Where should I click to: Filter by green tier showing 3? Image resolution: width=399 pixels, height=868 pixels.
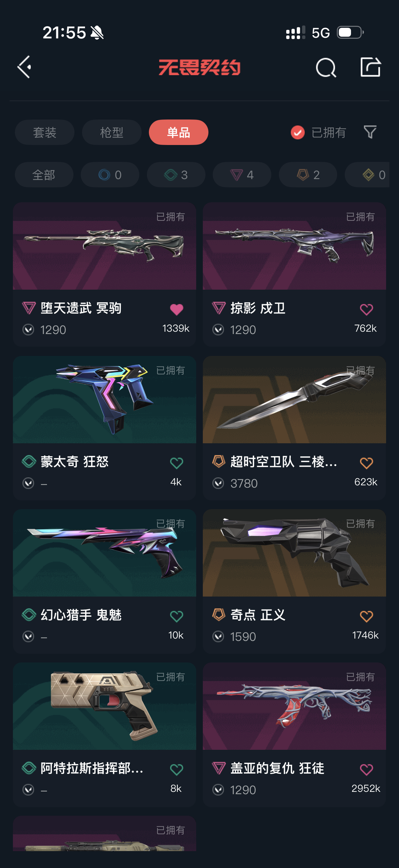pyautogui.click(x=176, y=174)
